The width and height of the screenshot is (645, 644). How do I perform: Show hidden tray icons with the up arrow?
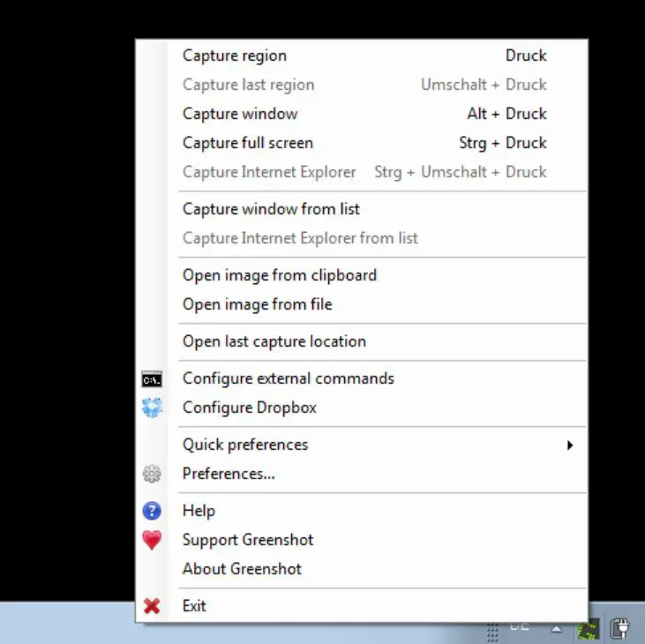click(x=556, y=628)
